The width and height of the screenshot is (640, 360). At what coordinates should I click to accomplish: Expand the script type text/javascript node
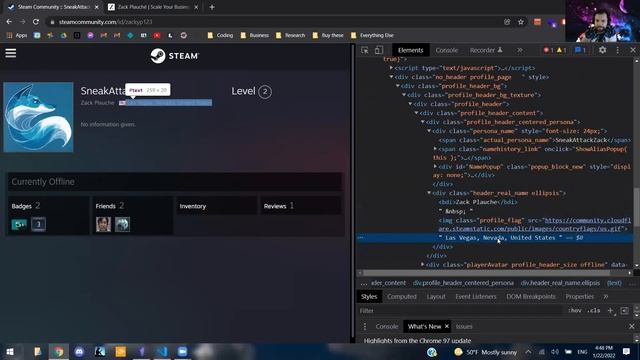pyautogui.click(x=391, y=68)
